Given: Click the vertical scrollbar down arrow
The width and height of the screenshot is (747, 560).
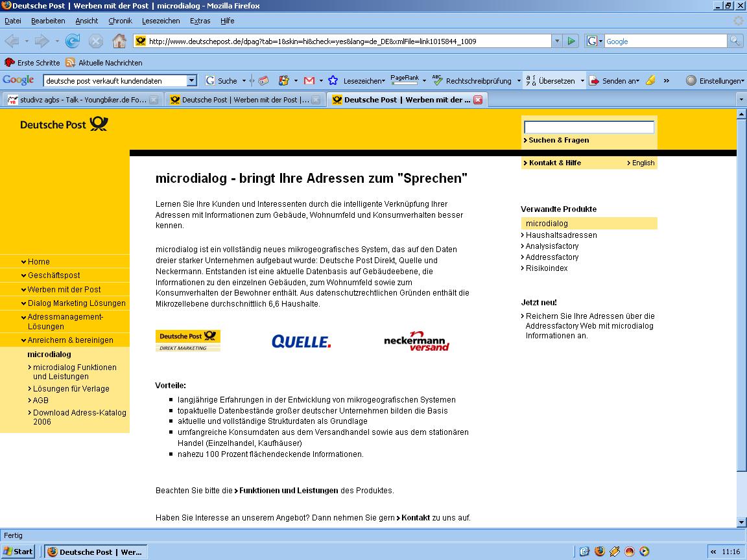Looking at the screenshot, I should click(x=741, y=522).
